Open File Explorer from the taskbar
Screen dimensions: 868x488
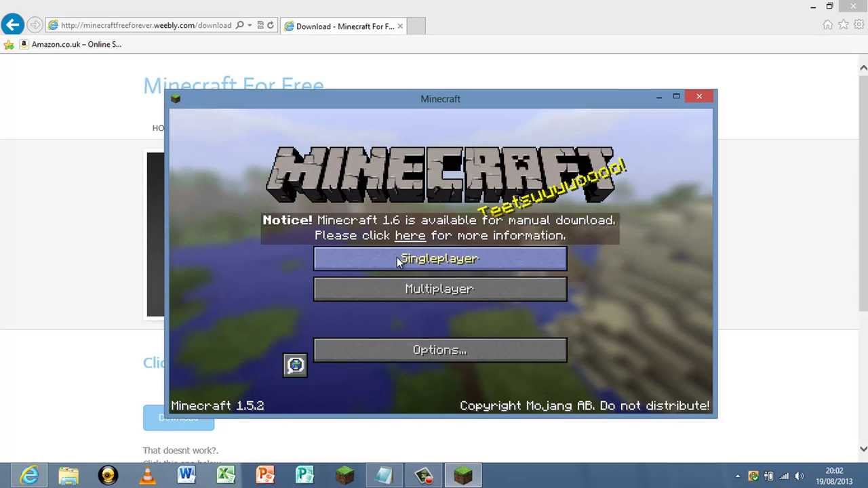[x=68, y=475]
